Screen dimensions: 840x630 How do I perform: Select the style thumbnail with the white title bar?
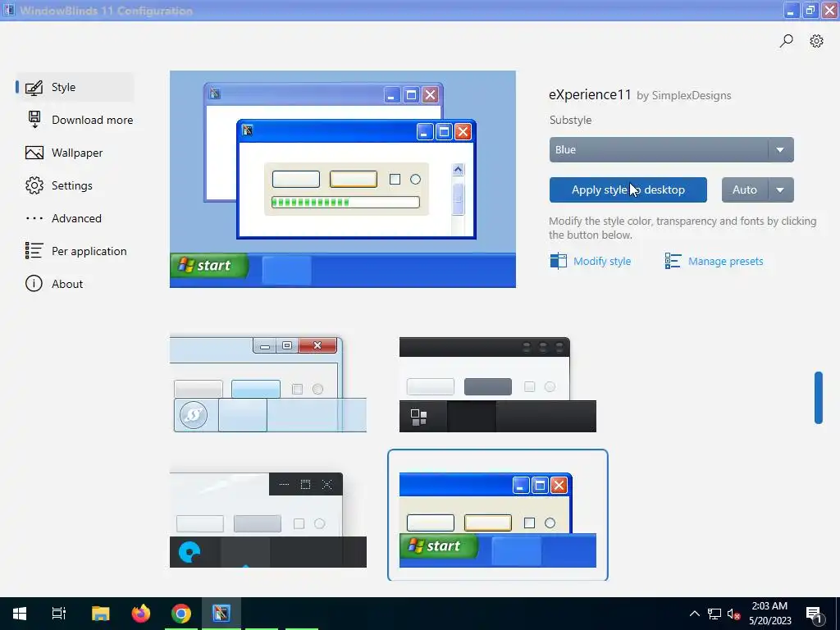[x=268, y=519]
